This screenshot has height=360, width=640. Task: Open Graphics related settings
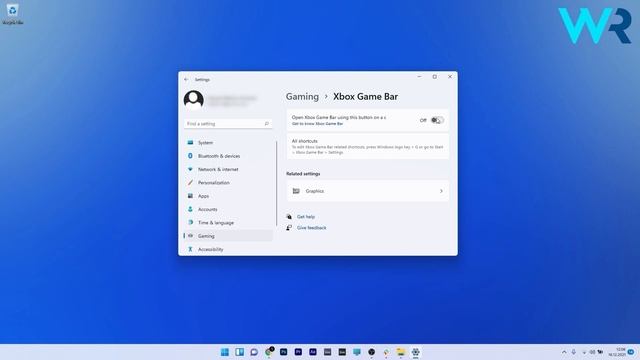point(368,191)
